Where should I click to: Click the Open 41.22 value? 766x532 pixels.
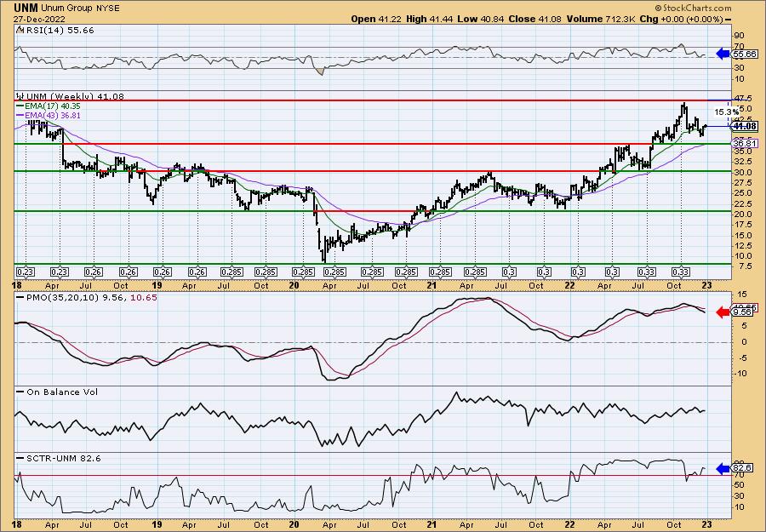click(x=374, y=19)
